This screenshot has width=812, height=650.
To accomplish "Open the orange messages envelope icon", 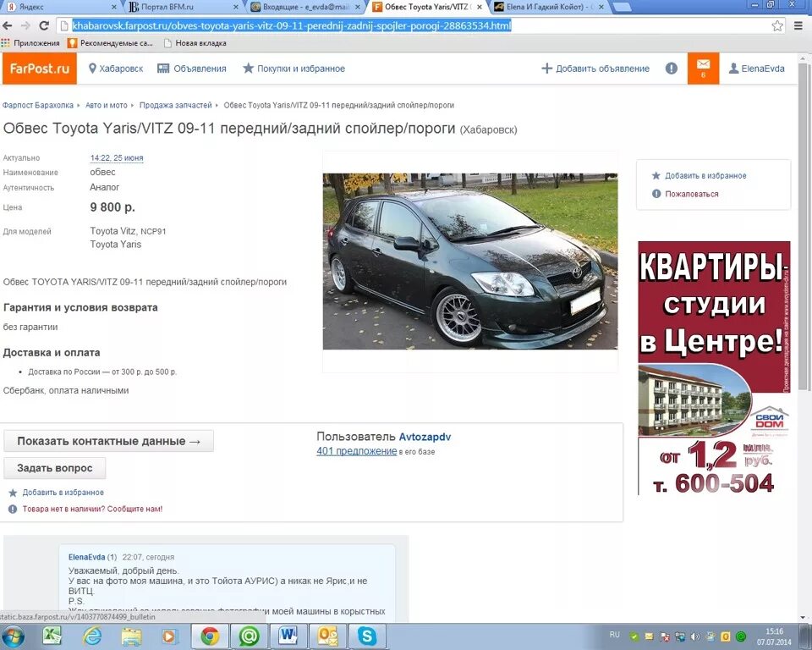I will [x=703, y=68].
